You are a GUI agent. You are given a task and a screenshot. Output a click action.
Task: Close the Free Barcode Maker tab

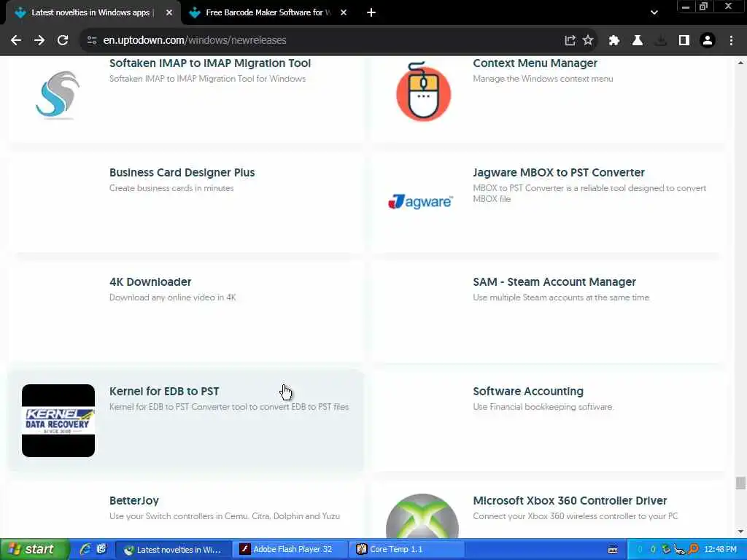click(x=344, y=12)
